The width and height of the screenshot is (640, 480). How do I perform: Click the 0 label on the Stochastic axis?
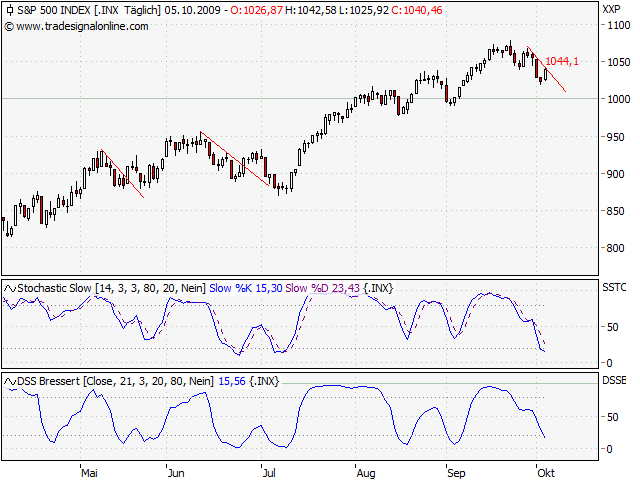[x=609, y=363]
